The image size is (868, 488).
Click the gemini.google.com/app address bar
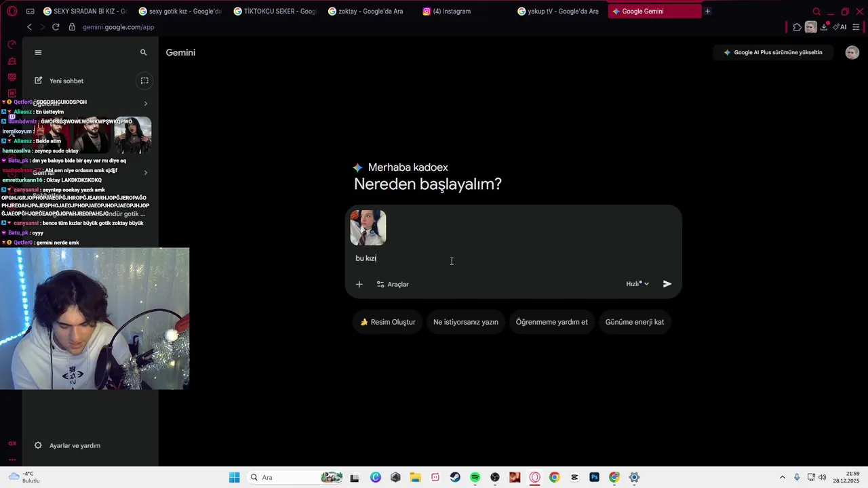119,27
